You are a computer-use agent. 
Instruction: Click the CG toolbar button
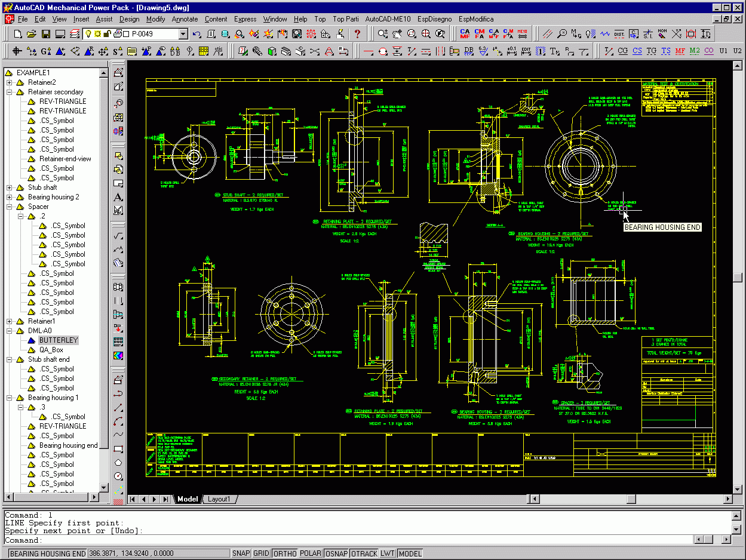(x=622, y=51)
